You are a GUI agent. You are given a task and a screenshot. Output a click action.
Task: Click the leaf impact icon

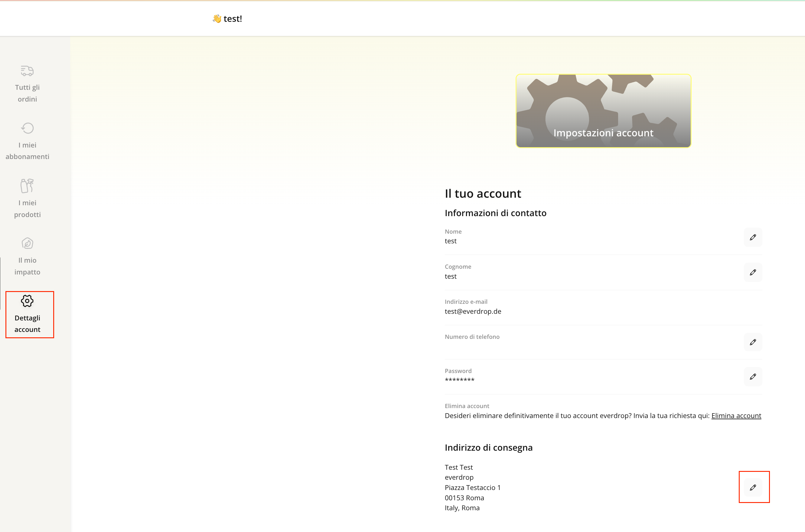click(27, 243)
